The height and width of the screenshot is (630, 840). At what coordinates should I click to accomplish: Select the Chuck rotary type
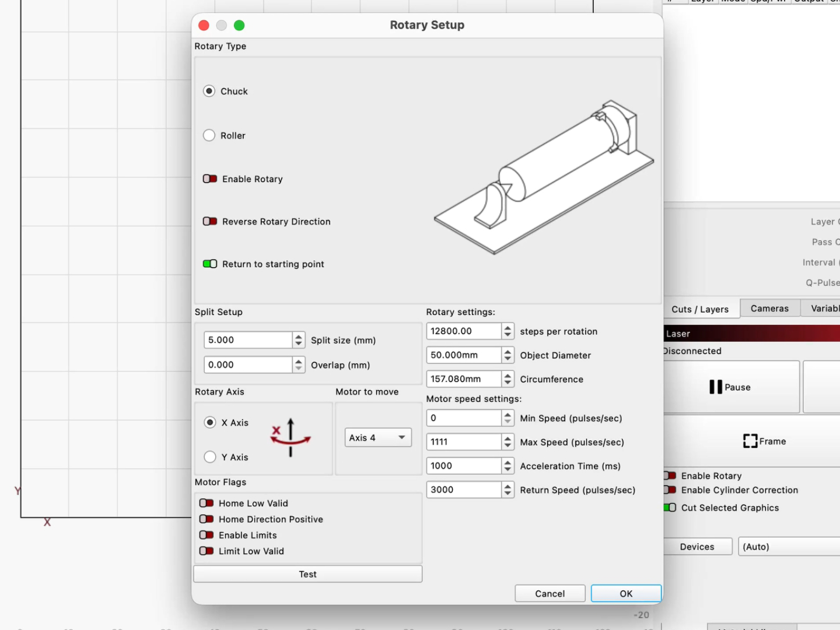click(209, 91)
